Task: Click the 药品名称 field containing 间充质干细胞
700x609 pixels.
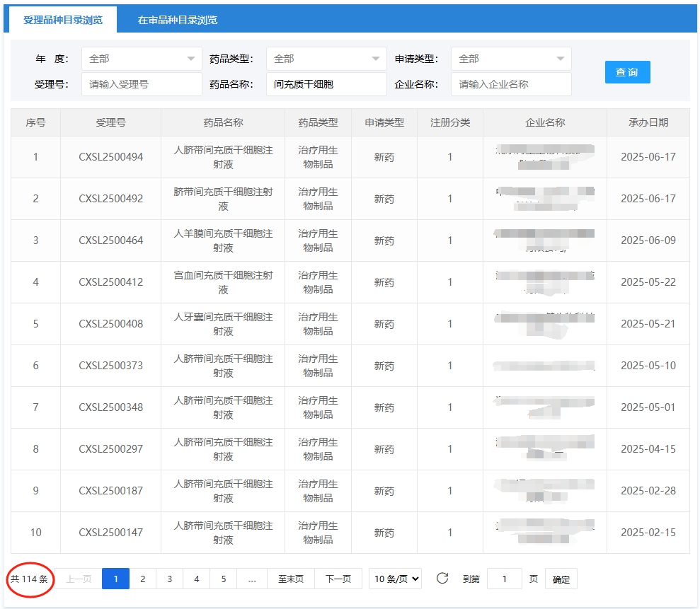Action: pyautogui.click(x=326, y=84)
